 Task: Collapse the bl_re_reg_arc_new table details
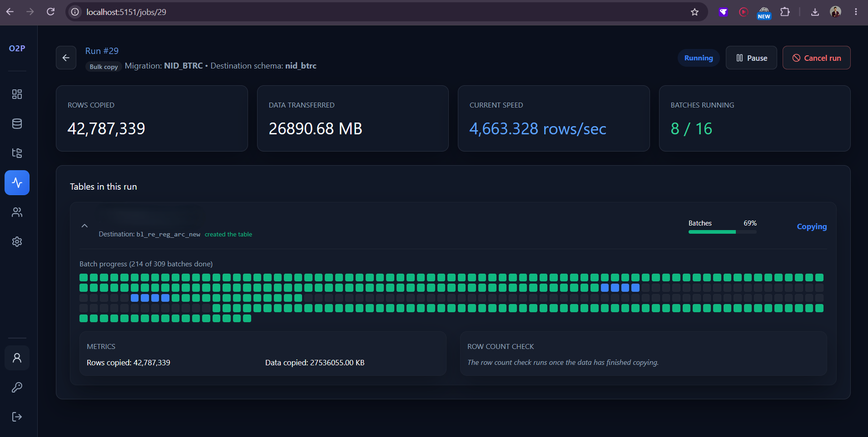tap(84, 226)
